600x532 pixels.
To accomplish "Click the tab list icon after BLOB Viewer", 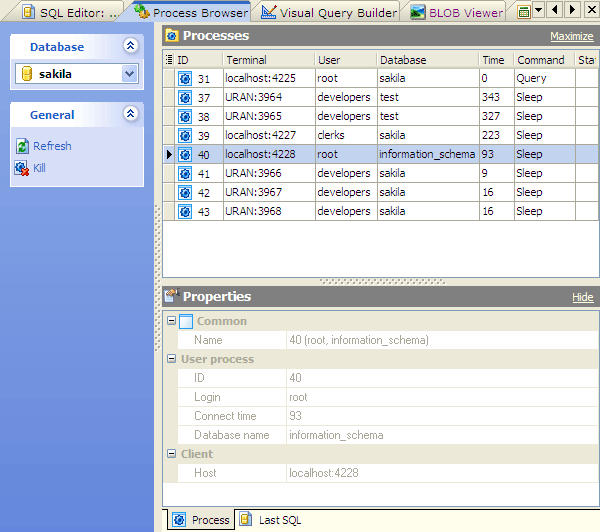I will tap(524, 11).
